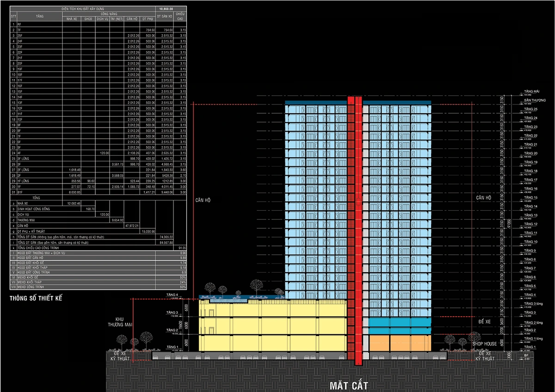Image resolution: width=555 pixels, height=392 pixels.
Task: Select the "MĐXD KHỐI THÁP" row label
Action: [29, 282]
